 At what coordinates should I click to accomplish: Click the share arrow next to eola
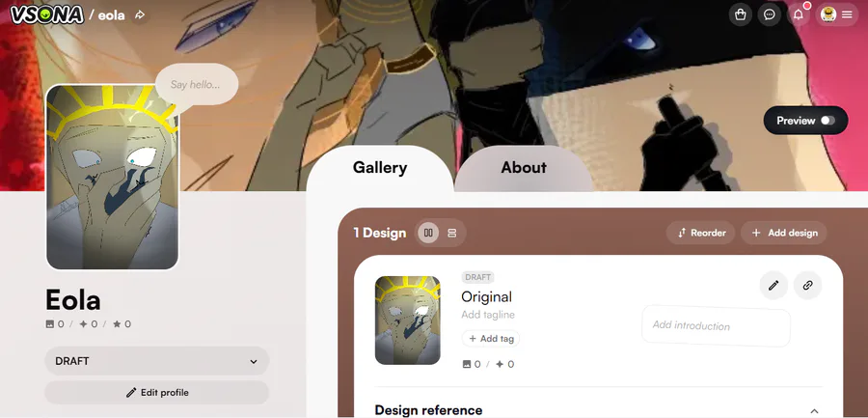point(140,15)
